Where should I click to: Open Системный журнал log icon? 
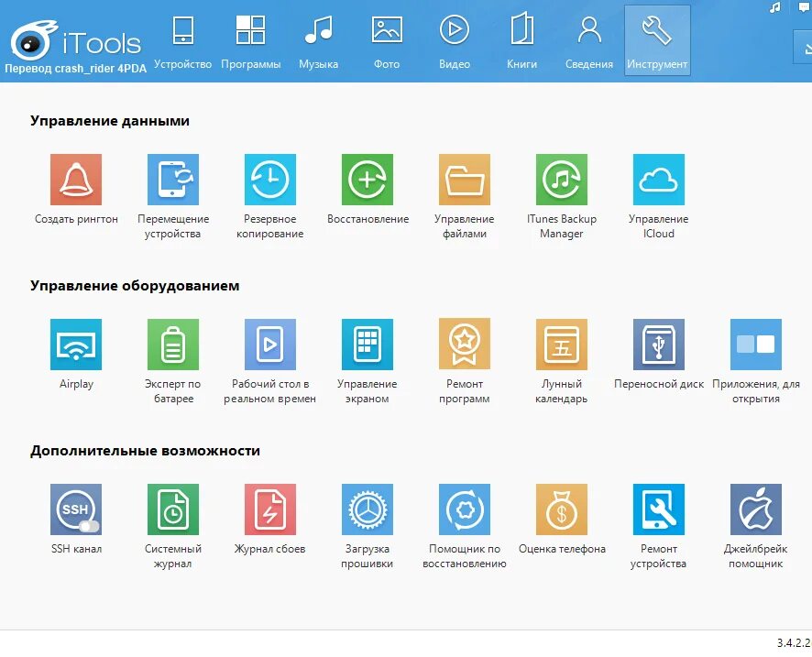173,509
